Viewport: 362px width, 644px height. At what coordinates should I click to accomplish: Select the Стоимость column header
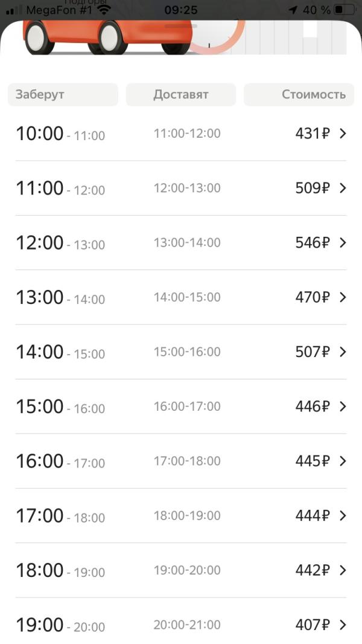tap(299, 94)
